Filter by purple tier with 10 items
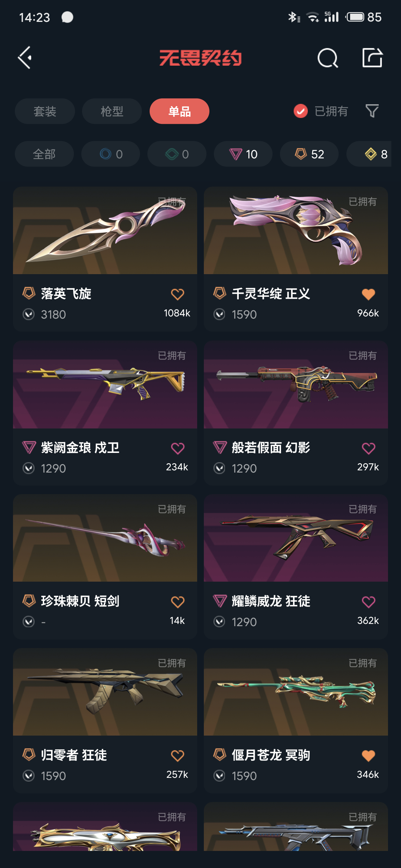The width and height of the screenshot is (401, 868). 243,154
